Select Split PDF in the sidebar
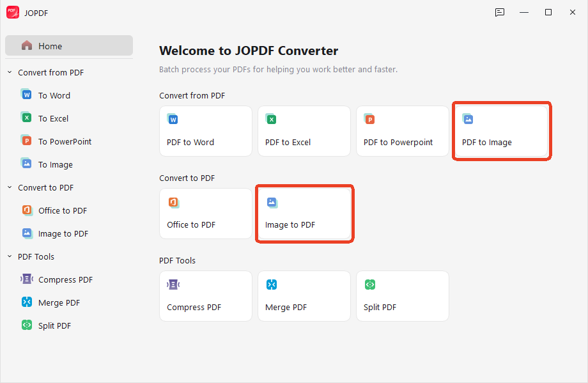The height and width of the screenshot is (383, 588). pyautogui.click(x=54, y=325)
